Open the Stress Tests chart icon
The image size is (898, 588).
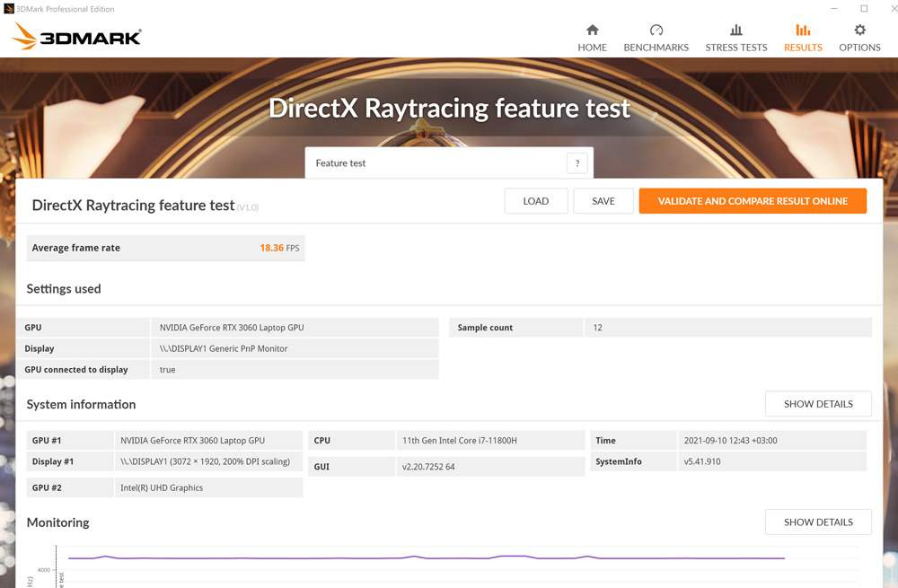[736, 30]
